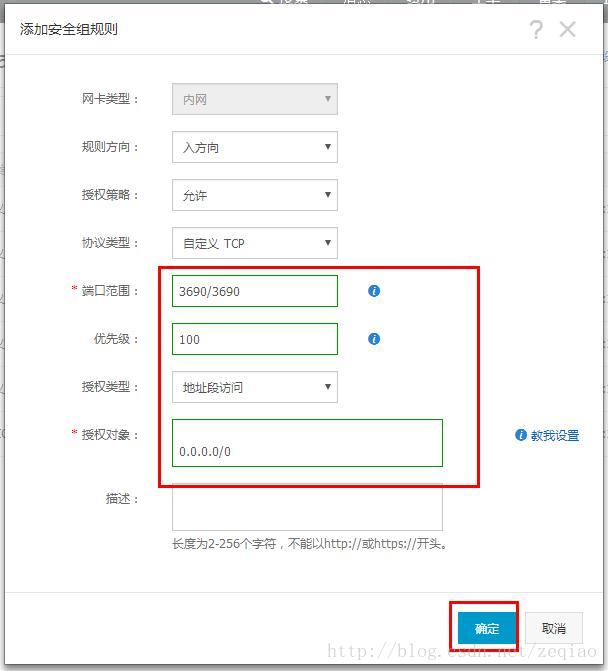Click info icon beside 优先级 field
The height and width of the screenshot is (671, 608).
[x=374, y=339]
